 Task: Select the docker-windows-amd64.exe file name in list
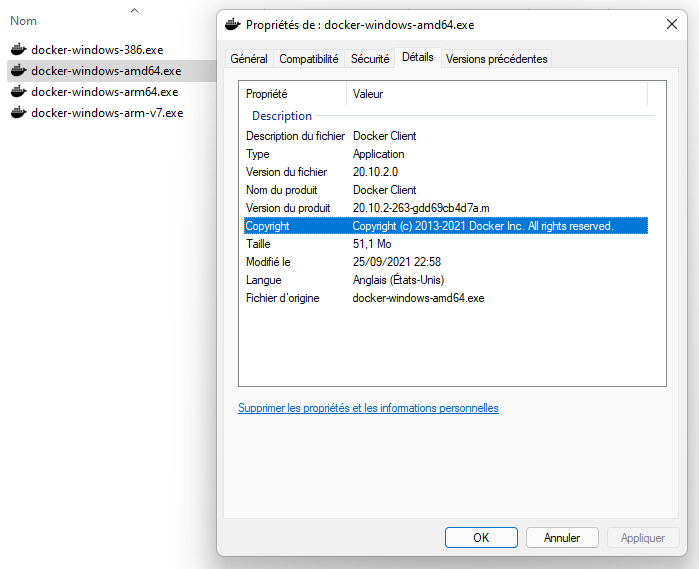coord(106,71)
